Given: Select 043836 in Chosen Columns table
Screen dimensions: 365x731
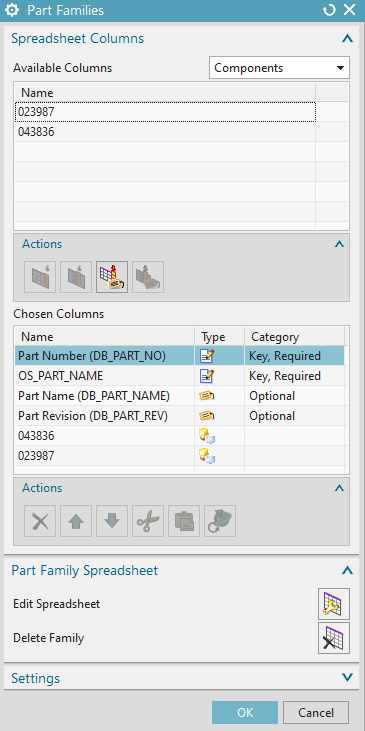Looking at the screenshot, I should (179, 436).
